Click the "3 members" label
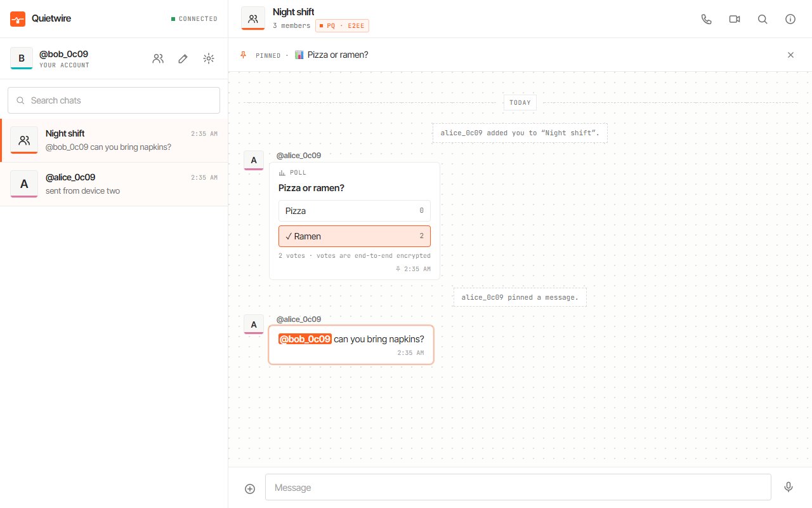This screenshot has width=812, height=508. (291, 26)
